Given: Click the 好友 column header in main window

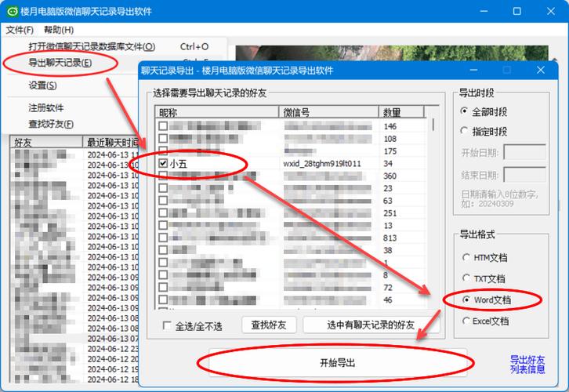Looking at the screenshot, I should click(x=46, y=142).
